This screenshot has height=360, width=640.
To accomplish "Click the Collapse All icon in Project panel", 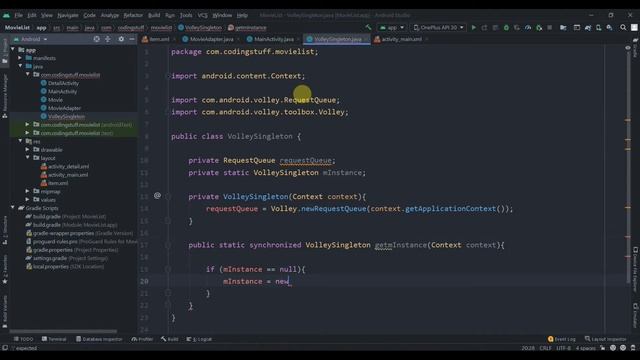I will [108, 39].
